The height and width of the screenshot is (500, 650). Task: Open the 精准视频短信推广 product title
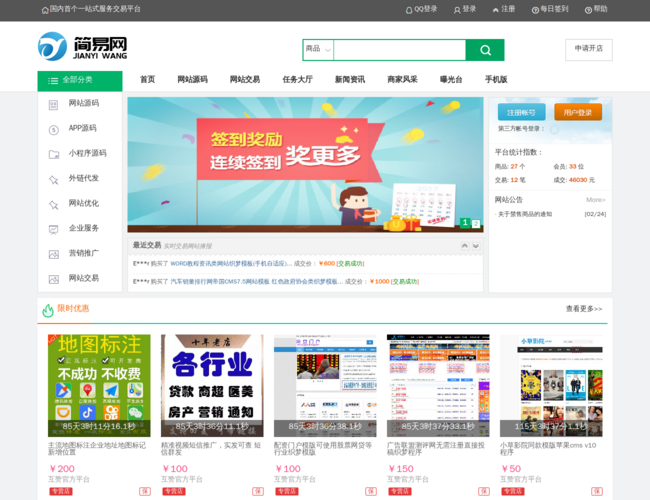point(211,449)
